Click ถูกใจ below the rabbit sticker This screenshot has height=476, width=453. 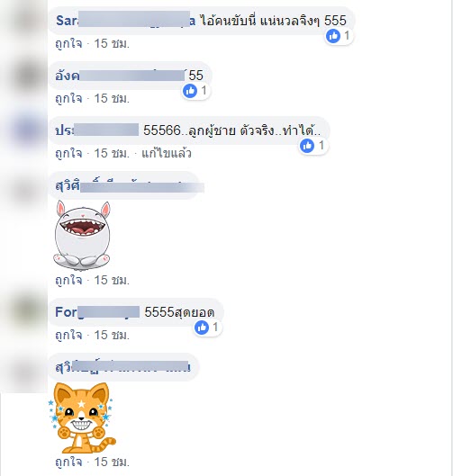[x=68, y=280]
